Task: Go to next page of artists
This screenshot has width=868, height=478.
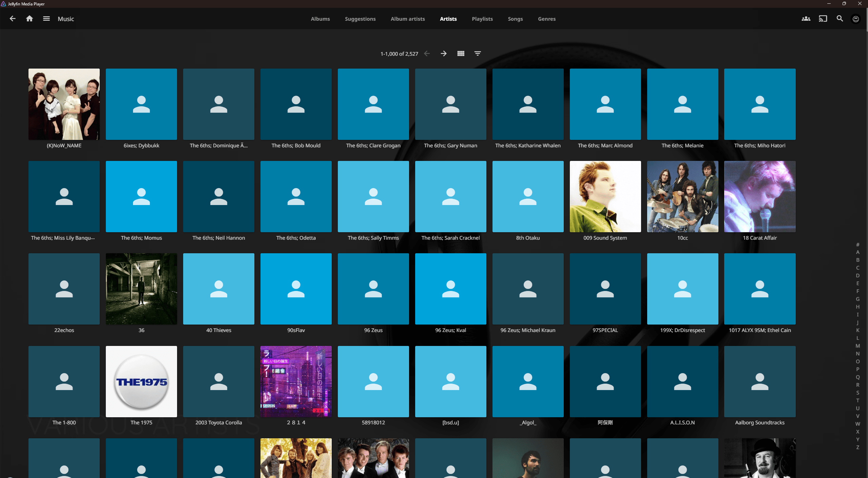Action: pos(444,54)
